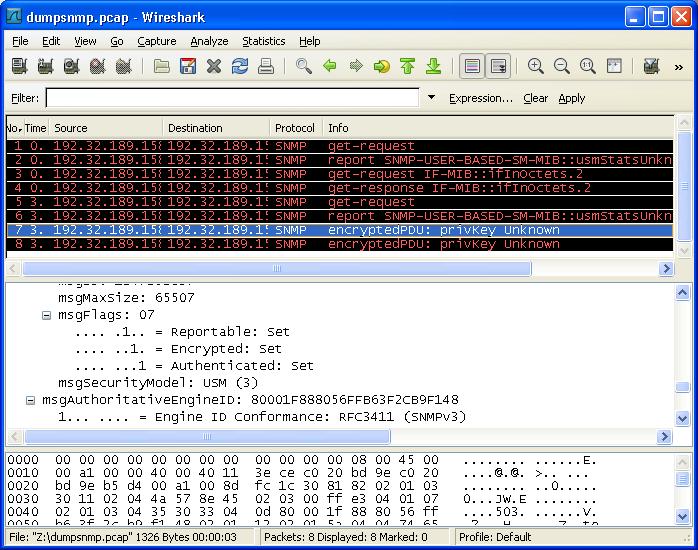
Task: Click the Zoom in icon
Action: [x=536, y=67]
